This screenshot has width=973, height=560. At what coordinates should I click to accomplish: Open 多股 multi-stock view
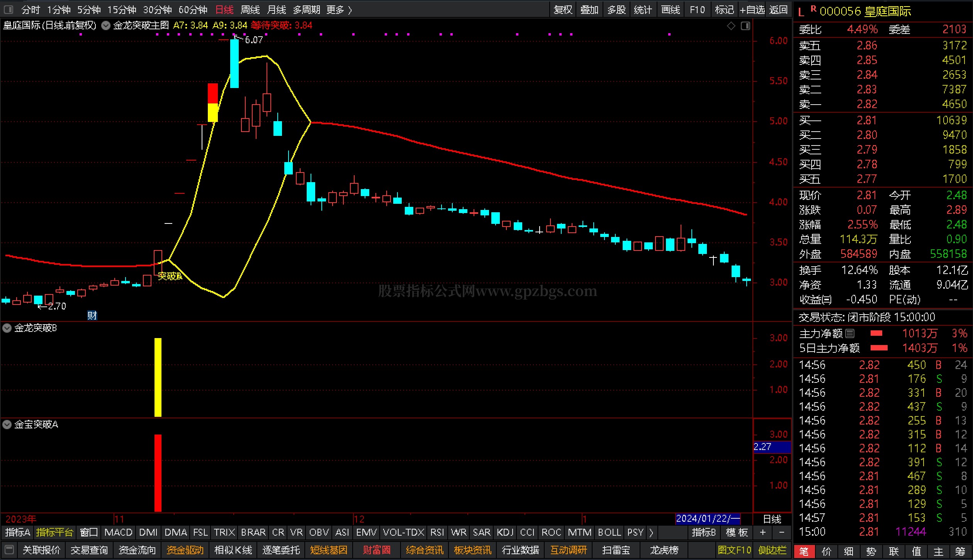616,10
